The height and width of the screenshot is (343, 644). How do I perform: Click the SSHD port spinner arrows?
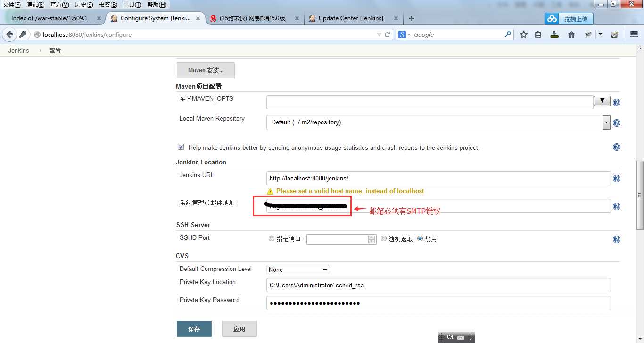372,239
